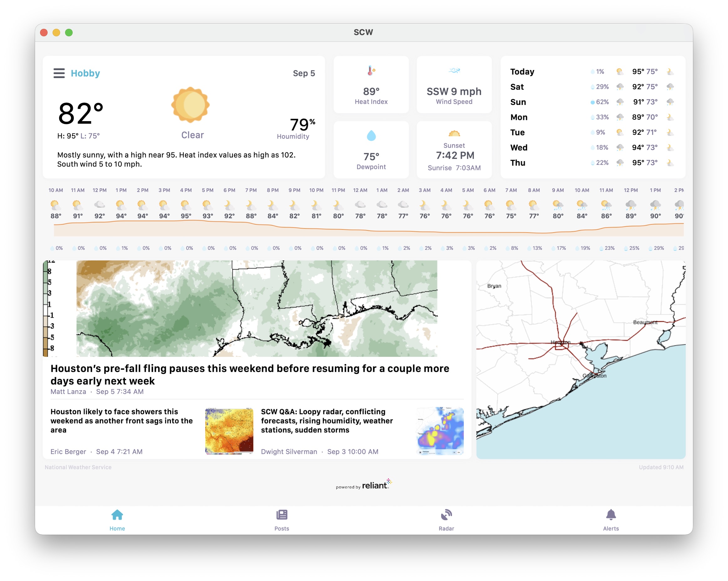Screen dimensions: 728x581
Task: Click the rainfall anomaly map image
Action: 257,308
